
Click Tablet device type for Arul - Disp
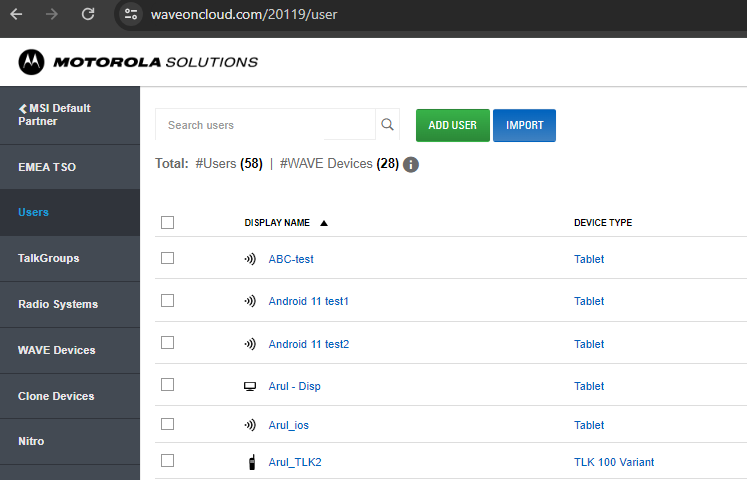[589, 386]
